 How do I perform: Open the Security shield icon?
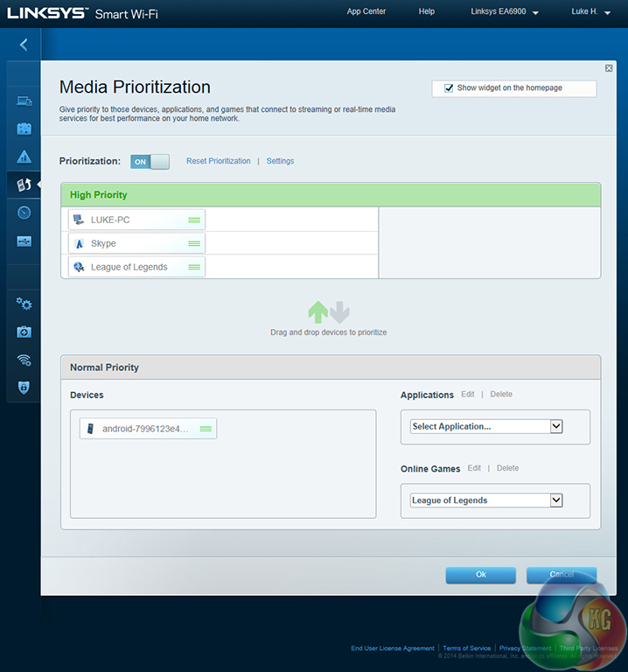coord(24,388)
